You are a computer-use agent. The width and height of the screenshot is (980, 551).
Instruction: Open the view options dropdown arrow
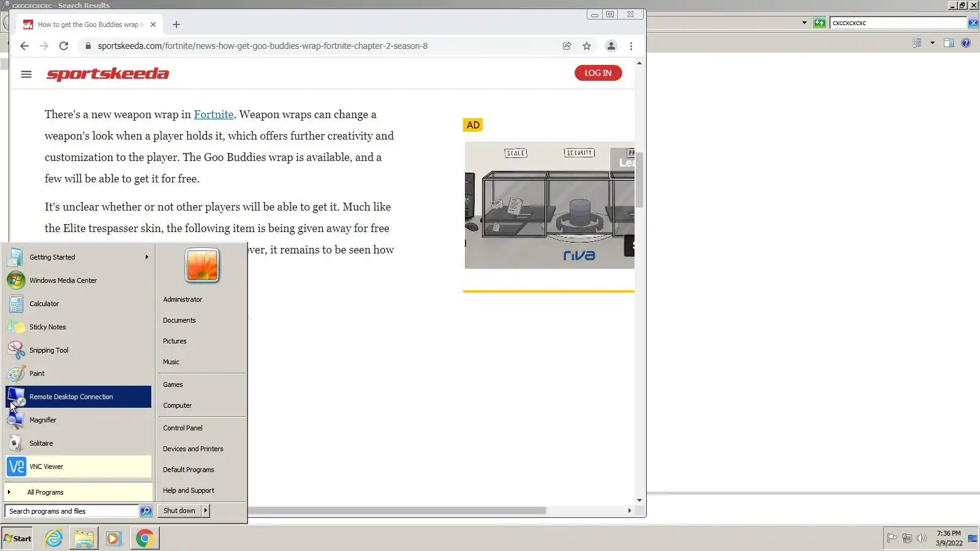[932, 43]
